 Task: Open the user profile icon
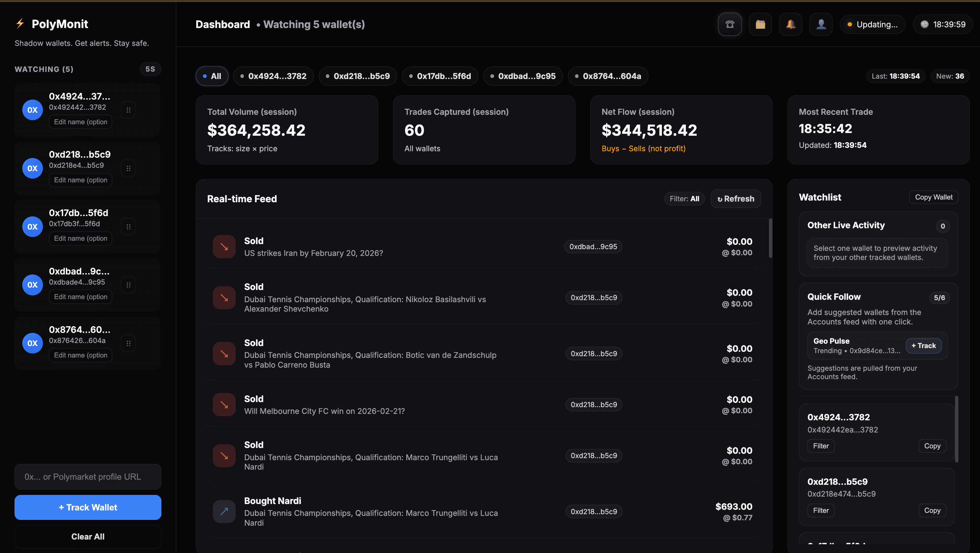coord(821,24)
